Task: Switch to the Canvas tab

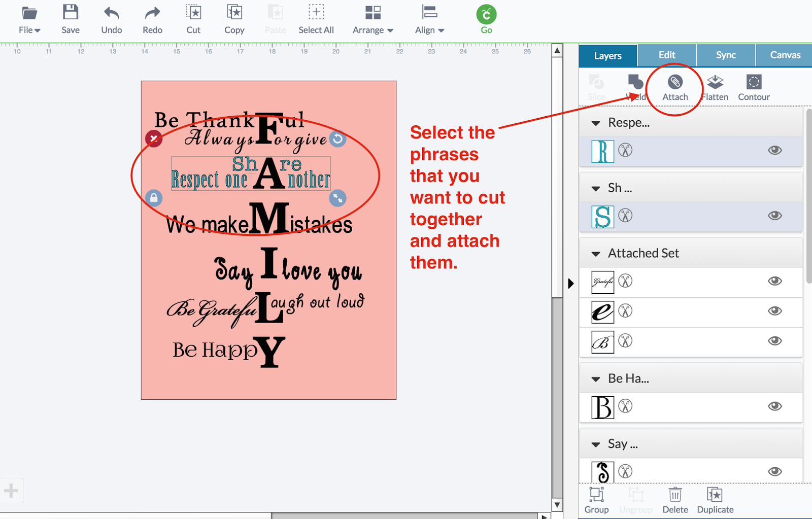Action: pyautogui.click(x=785, y=55)
